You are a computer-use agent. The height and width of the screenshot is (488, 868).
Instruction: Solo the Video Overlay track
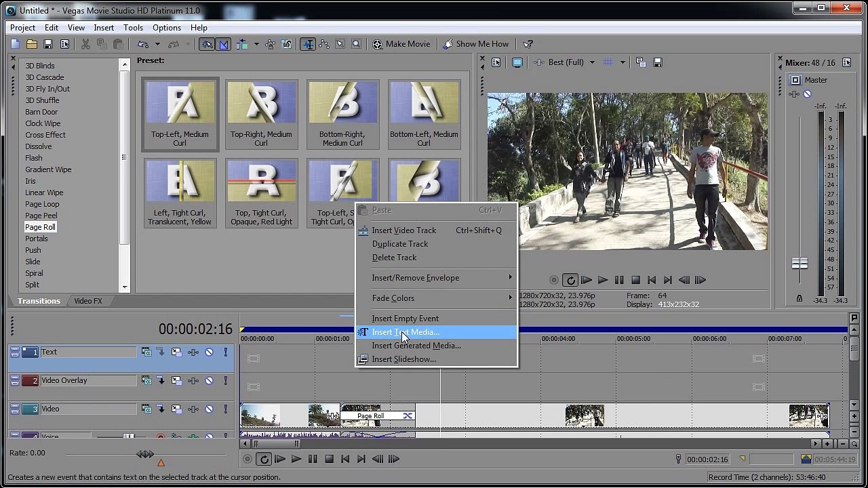tap(226, 380)
